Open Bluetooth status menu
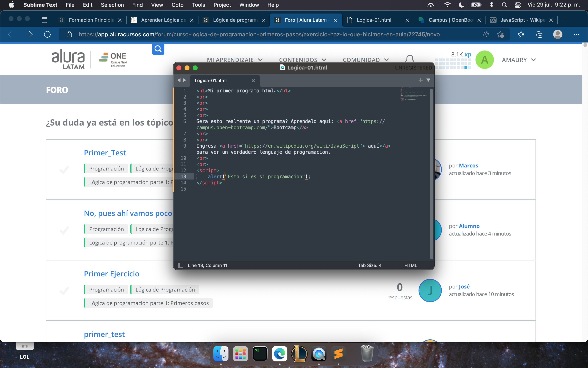 coord(491,5)
